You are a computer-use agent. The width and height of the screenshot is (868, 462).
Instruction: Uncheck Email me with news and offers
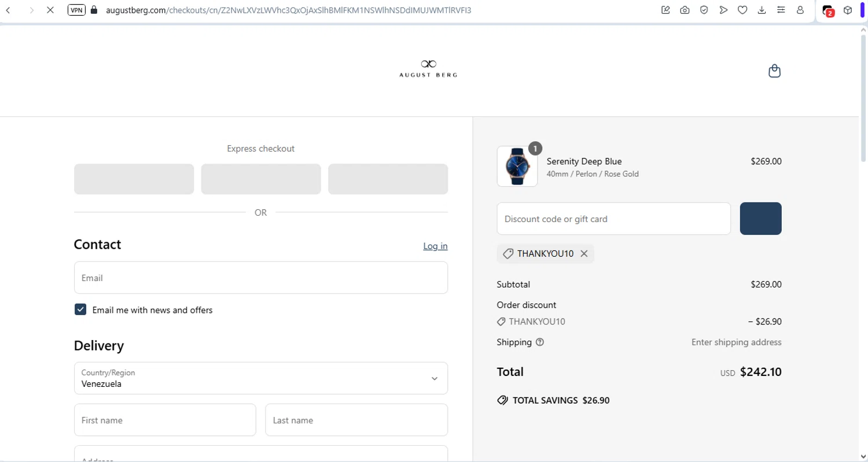tap(80, 309)
